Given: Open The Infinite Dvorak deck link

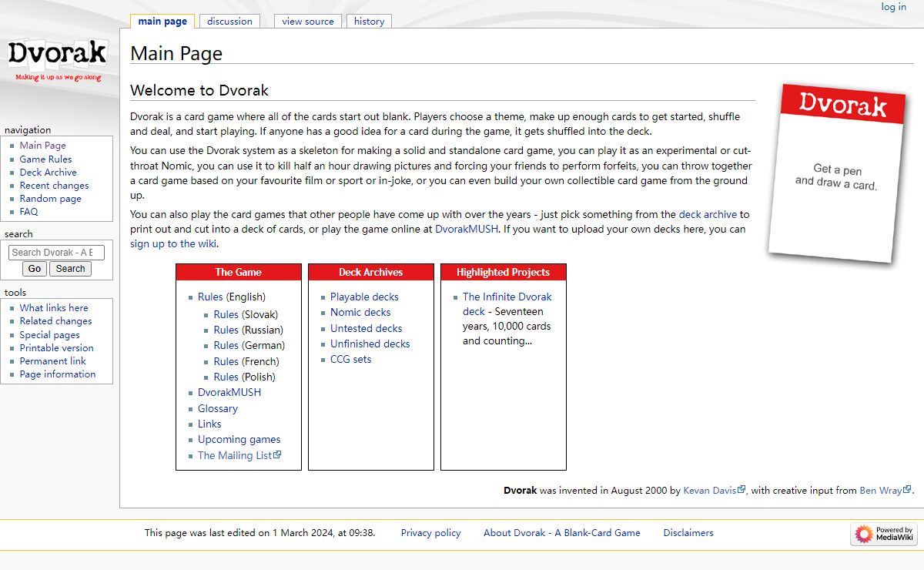Looking at the screenshot, I should coord(507,304).
